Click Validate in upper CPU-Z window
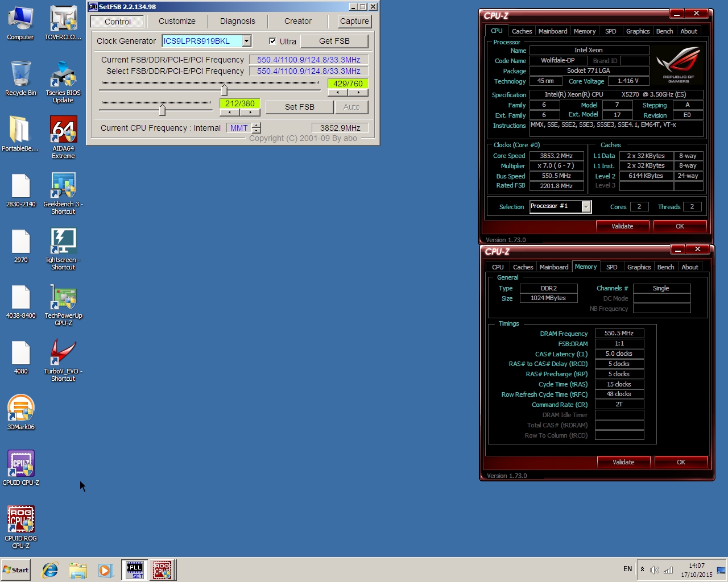The image size is (728, 582). [622, 226]
